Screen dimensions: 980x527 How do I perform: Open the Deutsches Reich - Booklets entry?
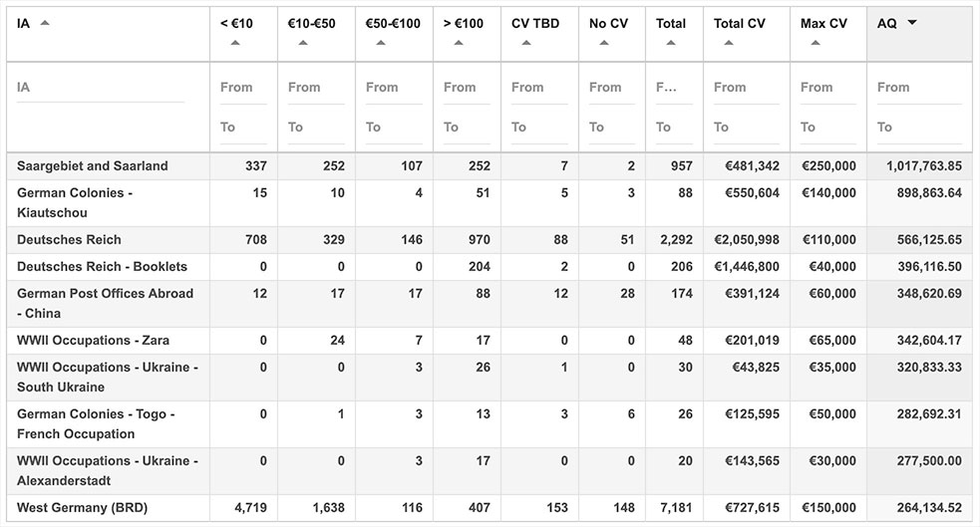102,267
